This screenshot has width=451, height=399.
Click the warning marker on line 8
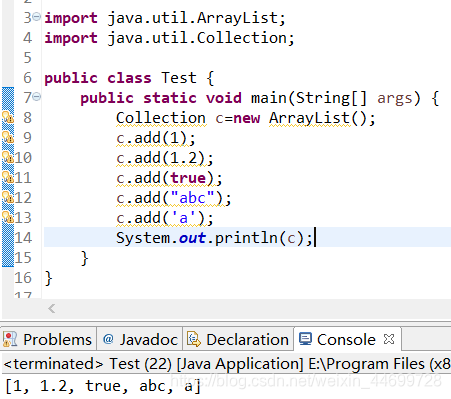pyautogui.click(x=8, y=118)
